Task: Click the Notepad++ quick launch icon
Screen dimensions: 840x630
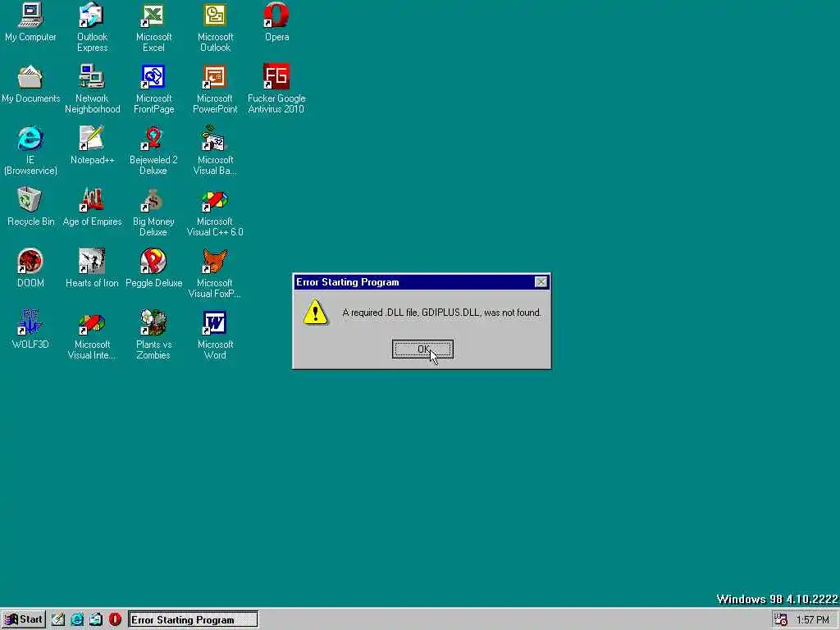Action: tap(58, 619)
